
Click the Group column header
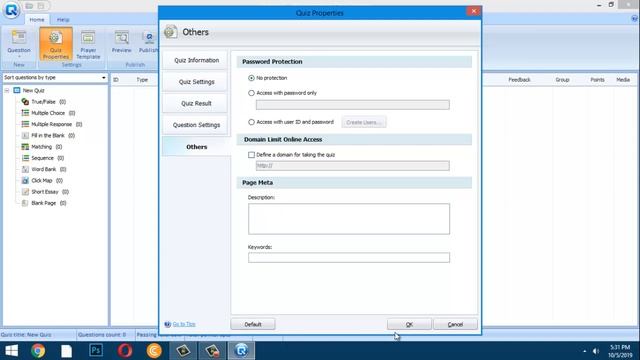coord(562,80)
